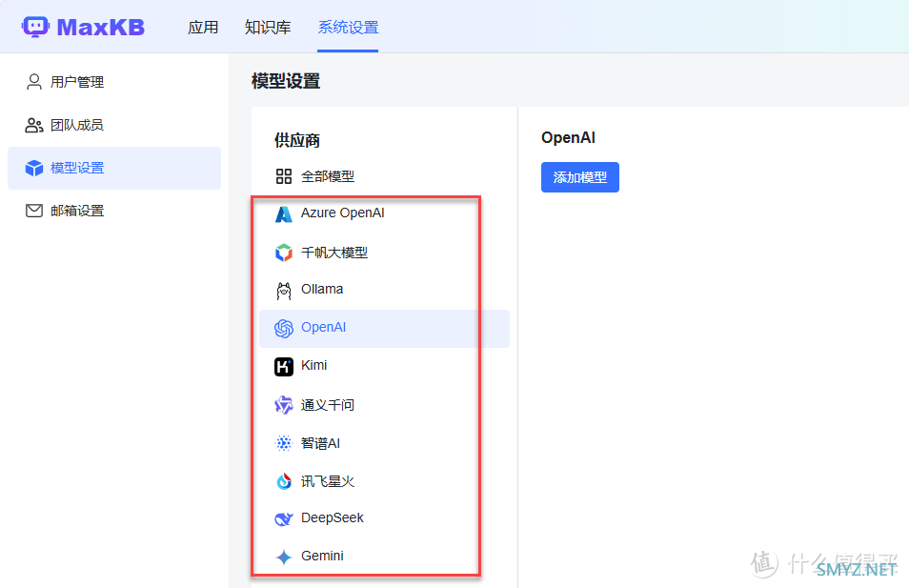Choose the Kimi supplier label
Image resolution: width=909 pixels, height=588 pixels.
(x=314, y=365)
